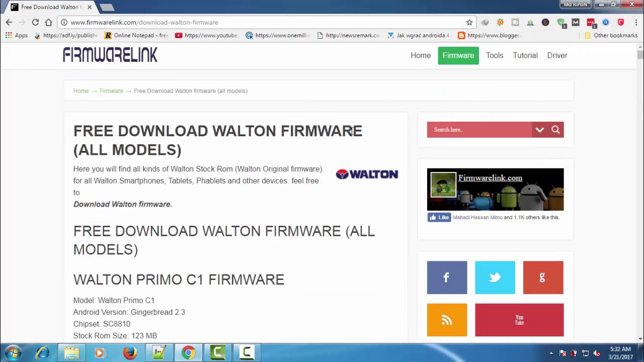Click the gray globe extension icon

(x=485, y=22)
